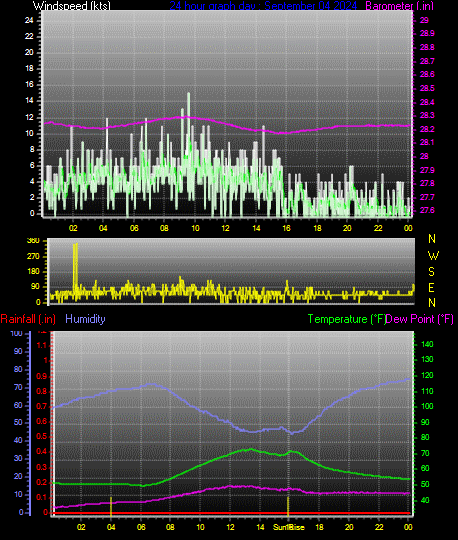Click the "Barometer (.in)" axis title

pyautogui.click(x=399, y=6)
